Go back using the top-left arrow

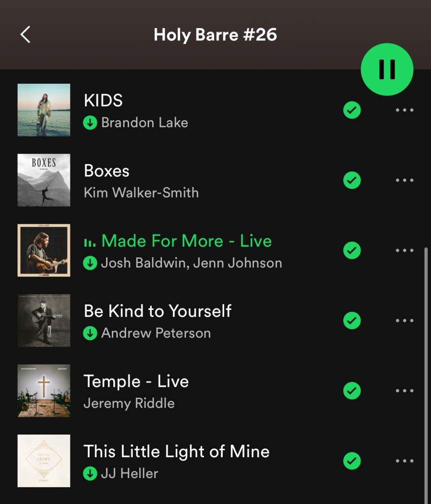pyautogui.click(x=26, y=34)
